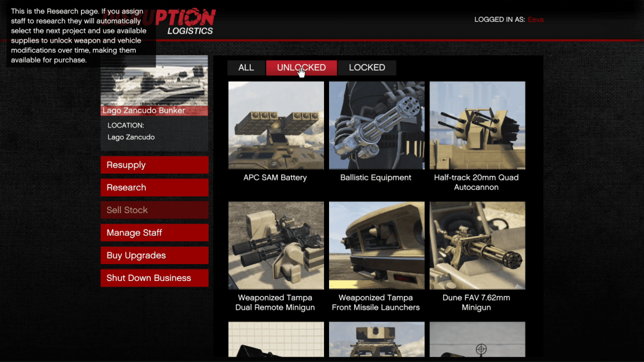Select the bottom-row armored vehicle turret thumbnail
Viewport: 644px width, 362px height.
pos(377,339)
